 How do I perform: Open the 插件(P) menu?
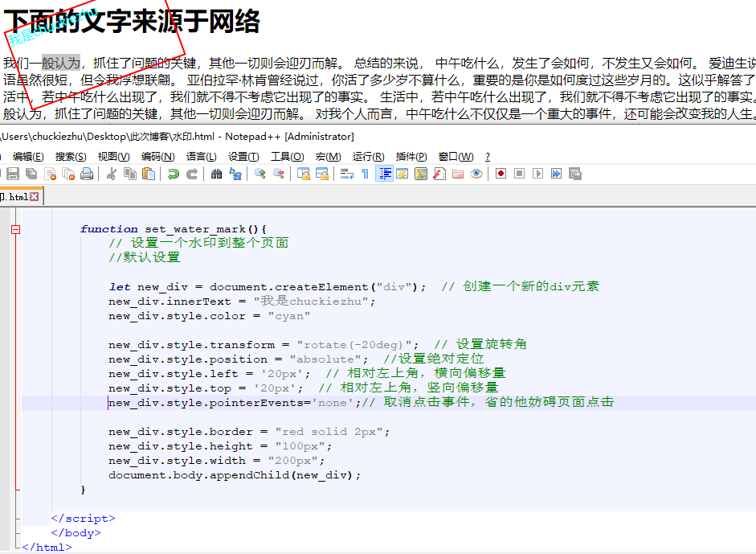[x=411, y=157]
